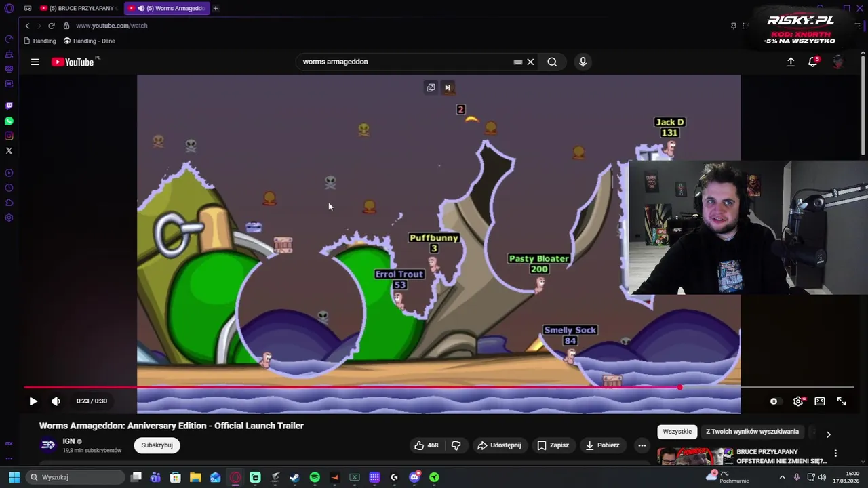Open the Opera sidebar history clock

[x=9, y=188]
